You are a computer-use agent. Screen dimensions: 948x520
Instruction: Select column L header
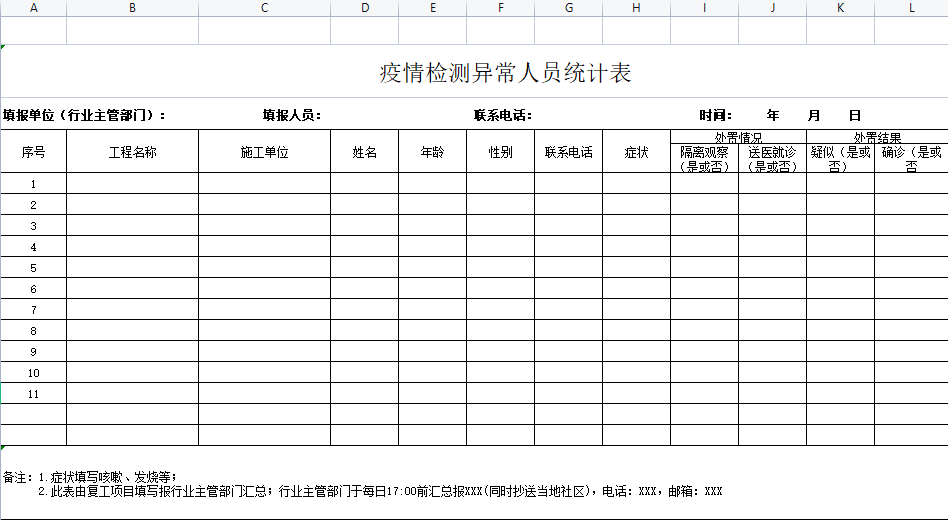911,8
